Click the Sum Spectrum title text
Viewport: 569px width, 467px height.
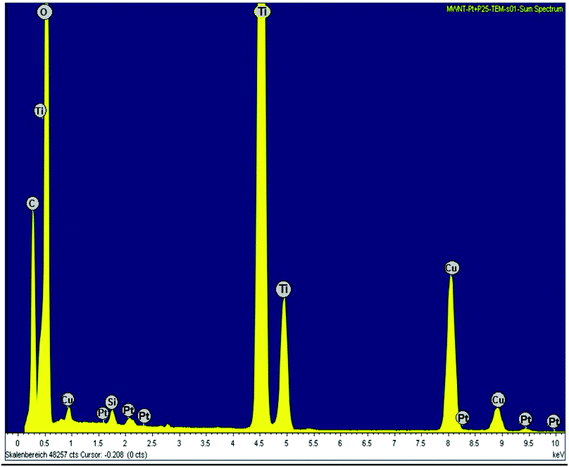(x=505, y=10)
